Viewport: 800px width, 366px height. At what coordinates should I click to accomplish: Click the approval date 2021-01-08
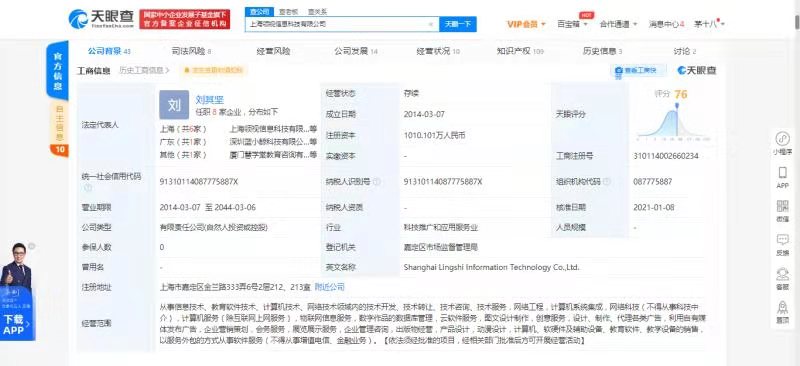pos(654,207)
